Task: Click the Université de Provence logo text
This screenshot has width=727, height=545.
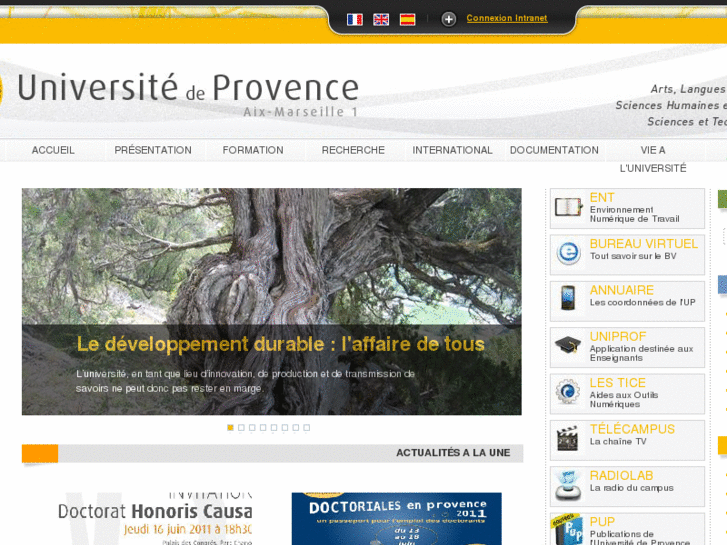Action: (x=188, y=88)
